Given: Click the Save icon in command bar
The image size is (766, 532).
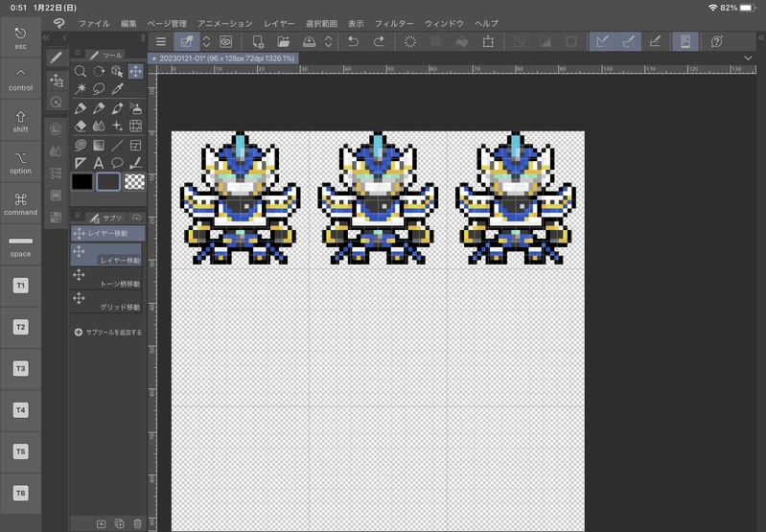Looking at the screenshot, I should pyautogui.click(x=310, y=42).
